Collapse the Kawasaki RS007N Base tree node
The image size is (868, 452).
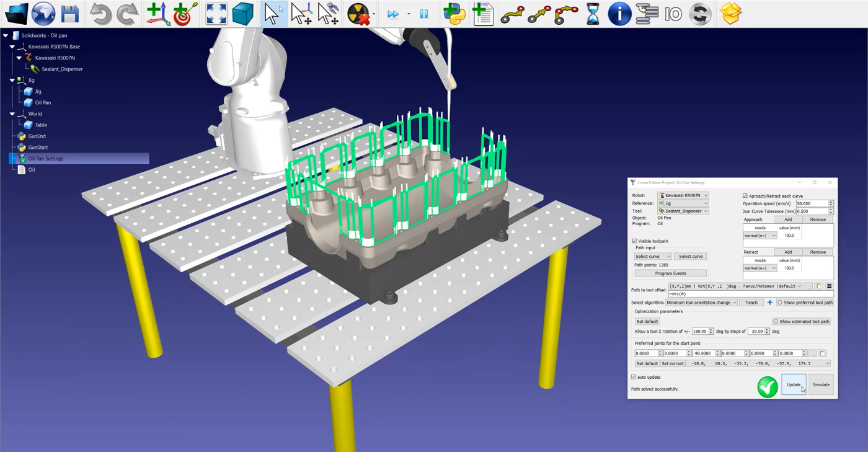tap(12, 46)
